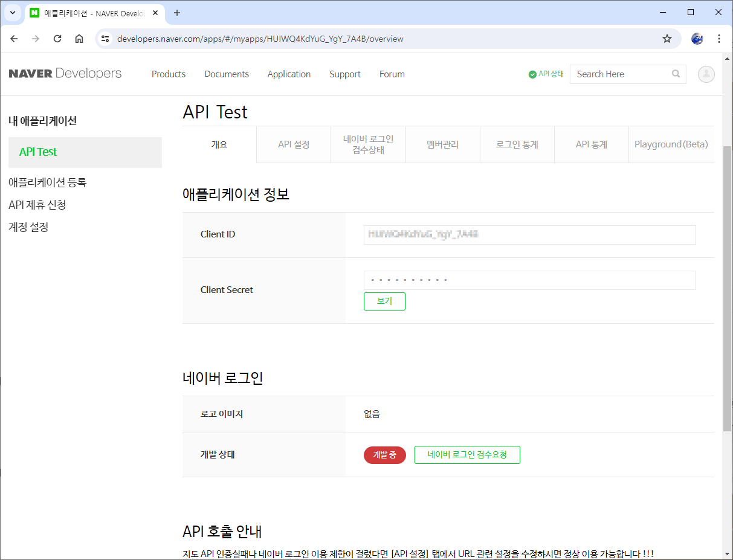The height and width of the screenshot is (560, 733).
Task: Open the Documents menu
Action: pos(227,74)
